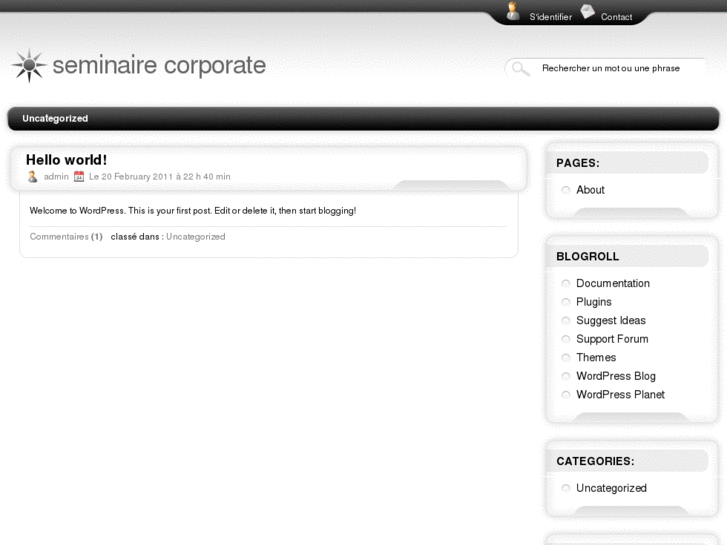Screen dimensions: 727x545
Task: Click the bullet icon beside Documentation
Action: [x=566, y=283]
